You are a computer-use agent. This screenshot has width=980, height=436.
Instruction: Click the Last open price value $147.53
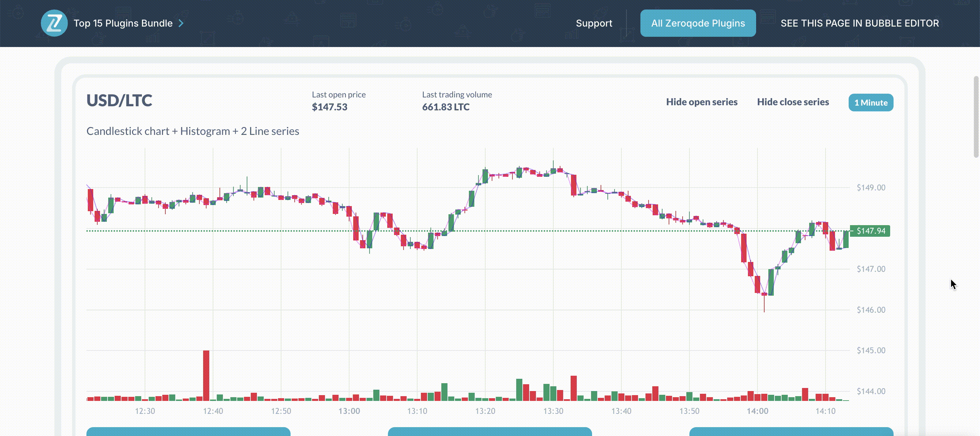click(329, 107)
